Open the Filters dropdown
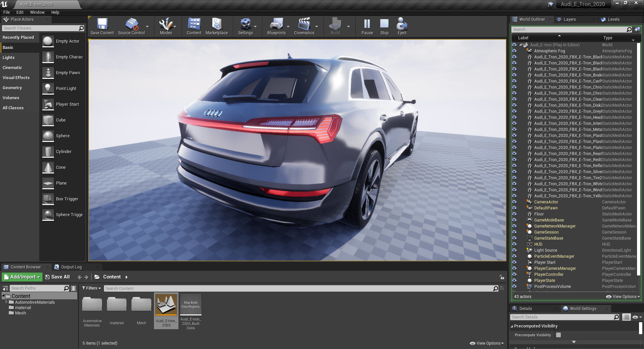644x349 pixels. click(91, 288)
